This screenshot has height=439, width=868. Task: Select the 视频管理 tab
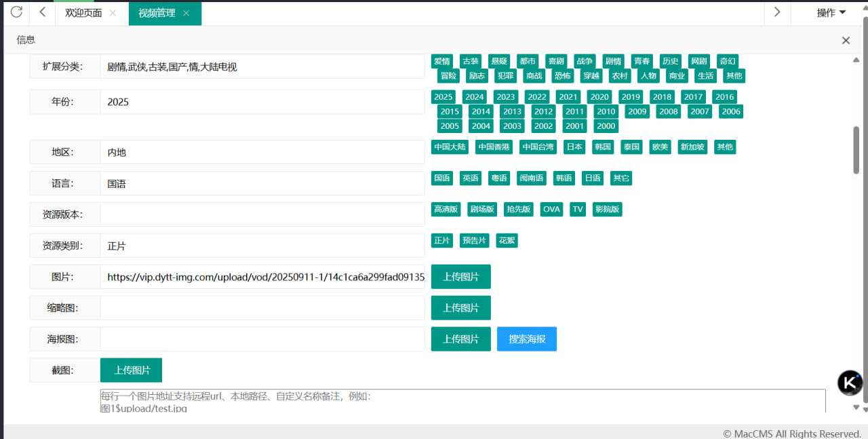pyautogui.click(x=157, y=13)
